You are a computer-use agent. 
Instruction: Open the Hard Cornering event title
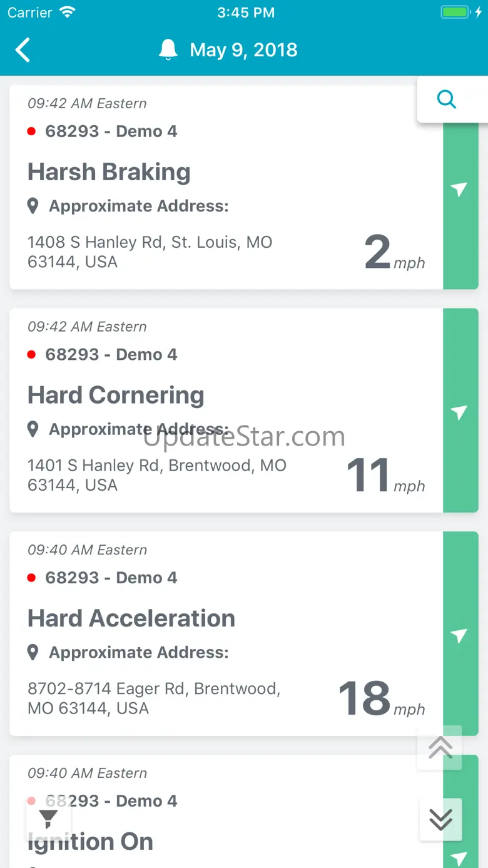(116, 396)
